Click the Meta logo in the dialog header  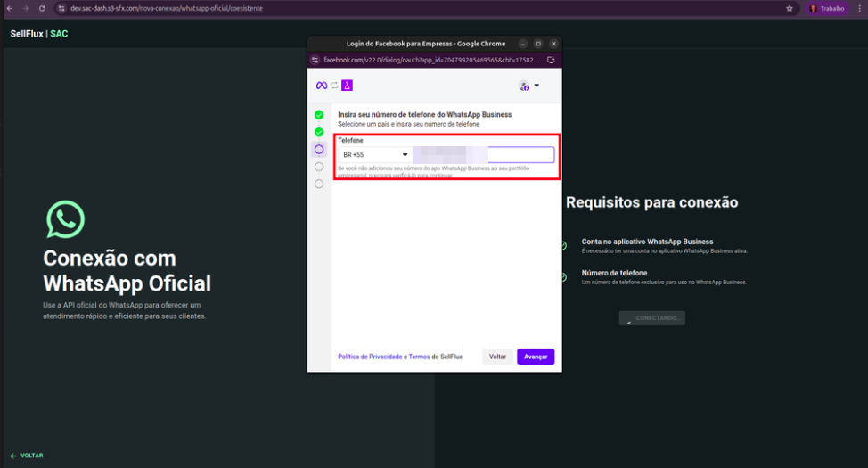pyautogui.click(x=322, y=86)
